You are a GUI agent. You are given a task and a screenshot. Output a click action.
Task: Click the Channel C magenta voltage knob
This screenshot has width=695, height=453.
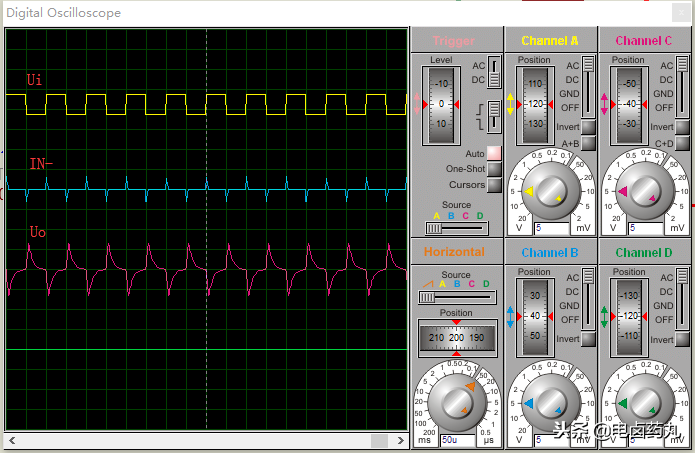pos(645,191)
